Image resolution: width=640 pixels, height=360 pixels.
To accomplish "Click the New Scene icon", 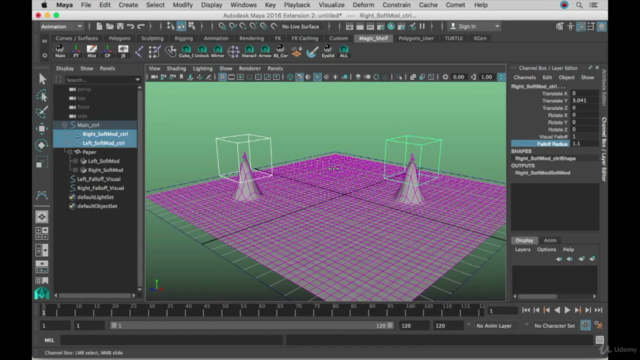I will [x=99, y=27].
